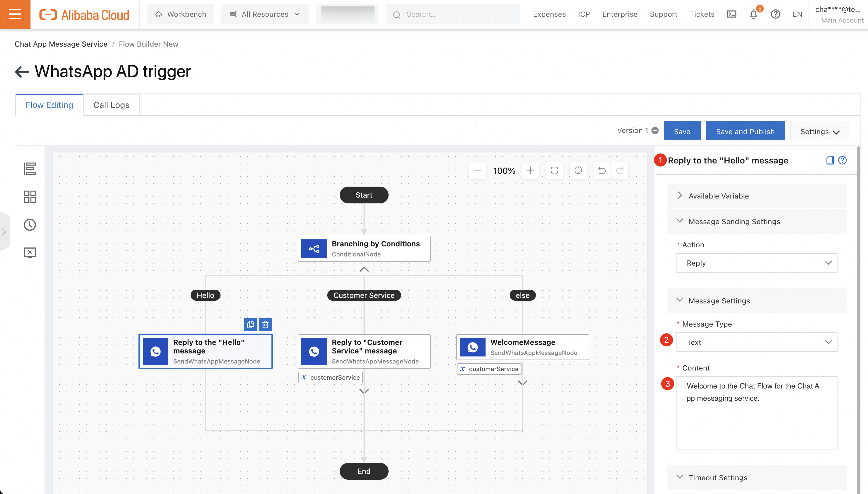Image resolution: width=868 pixels, height=494 pixels.
Task: Click the delete trash icon above Hello node
Action: coord(265,324)
